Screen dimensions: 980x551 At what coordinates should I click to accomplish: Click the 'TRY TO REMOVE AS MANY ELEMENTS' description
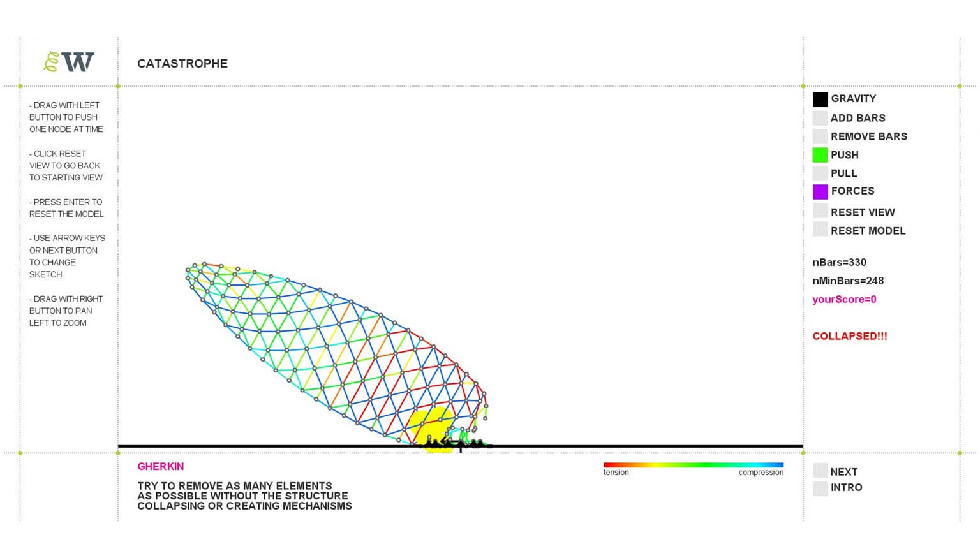[x=244, y=496]
